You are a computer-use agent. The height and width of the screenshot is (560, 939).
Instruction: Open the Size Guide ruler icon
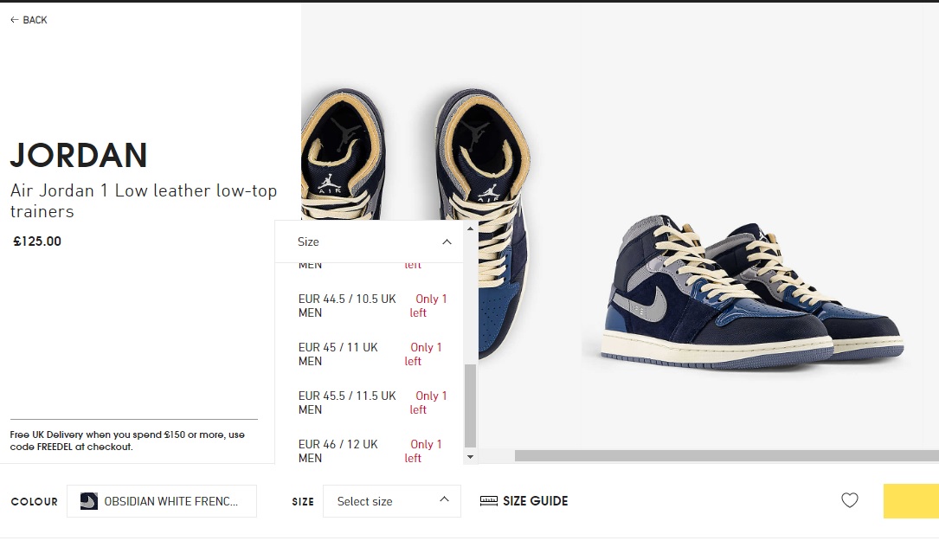point(489,500)
